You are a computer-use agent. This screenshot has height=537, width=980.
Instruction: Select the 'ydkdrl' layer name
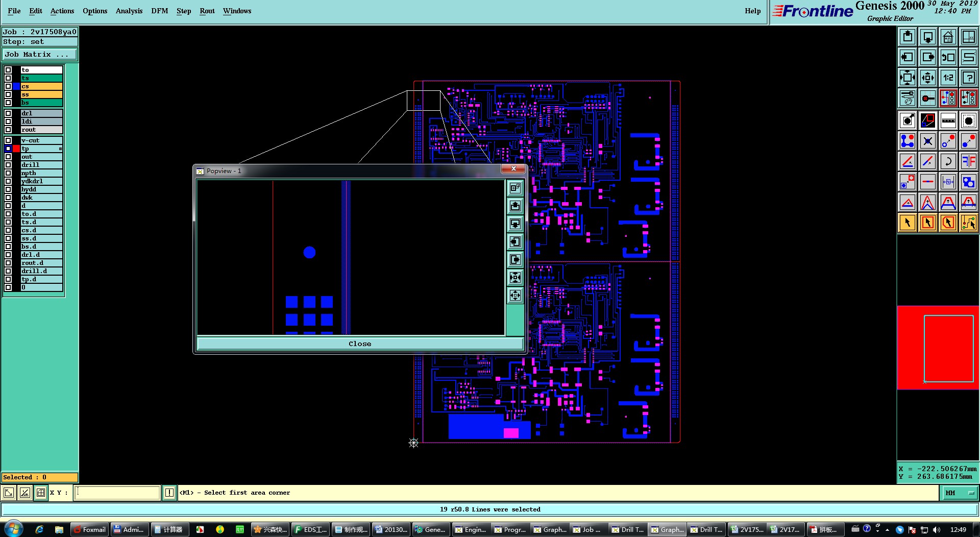41,181
